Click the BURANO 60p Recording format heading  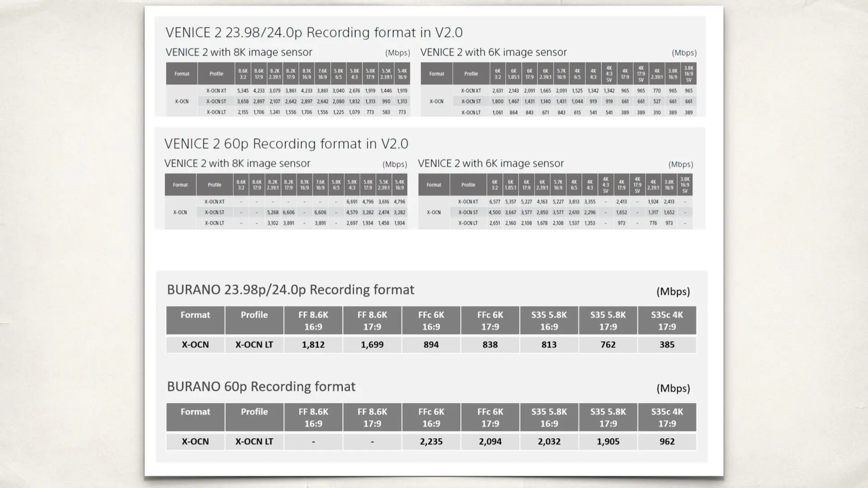pos(261,387)
